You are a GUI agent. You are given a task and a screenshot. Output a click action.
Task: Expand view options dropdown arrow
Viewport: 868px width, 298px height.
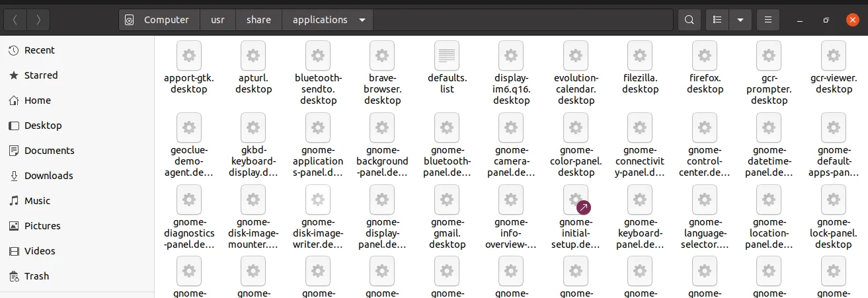point(740,20)
